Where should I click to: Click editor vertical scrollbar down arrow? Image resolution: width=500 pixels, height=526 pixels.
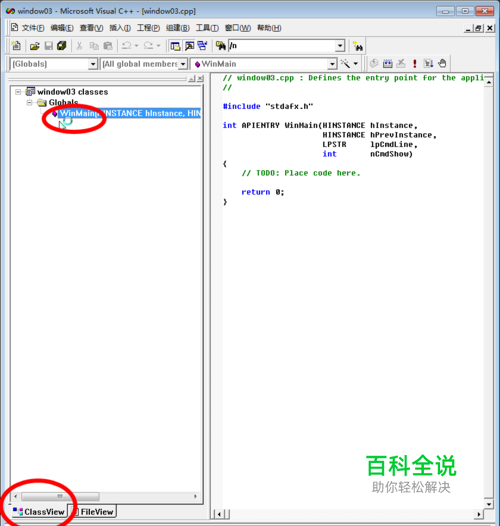(x=489, y=504)
